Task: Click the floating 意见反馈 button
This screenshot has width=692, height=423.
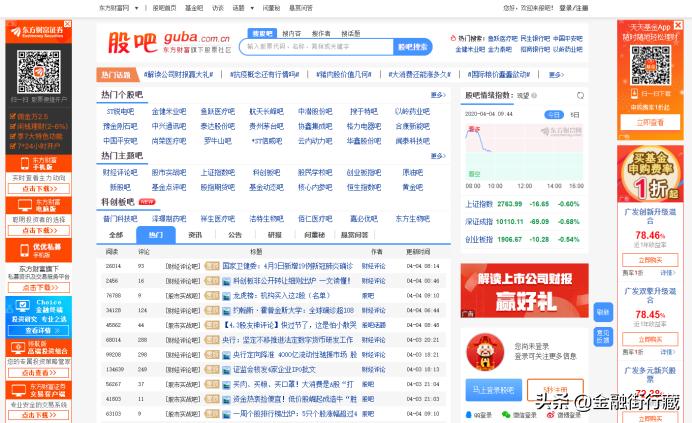Action: coord(603,337)
